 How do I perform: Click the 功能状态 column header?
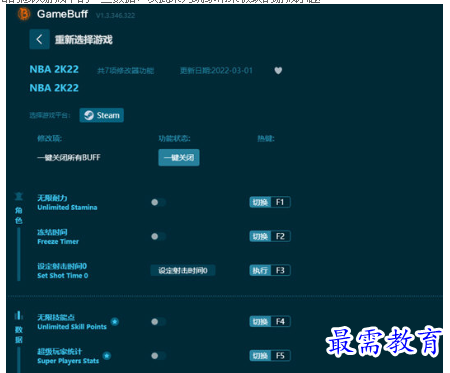[x=174, y=138]
